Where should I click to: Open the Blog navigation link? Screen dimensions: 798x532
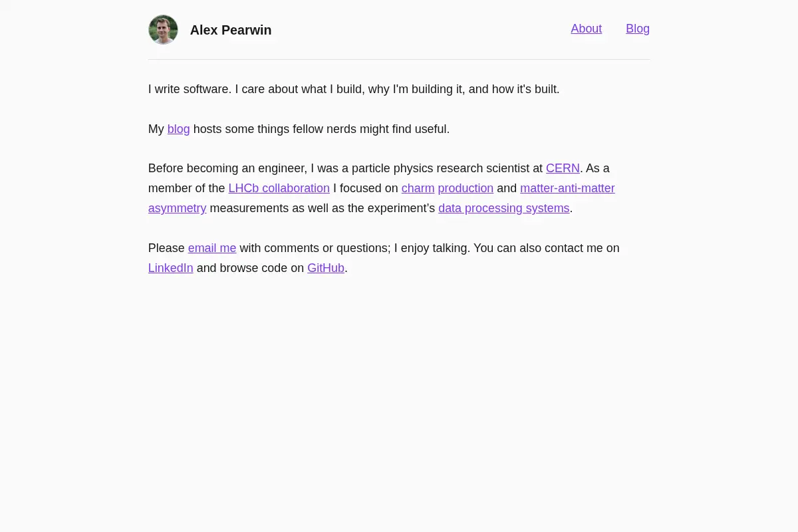(638, 29)
